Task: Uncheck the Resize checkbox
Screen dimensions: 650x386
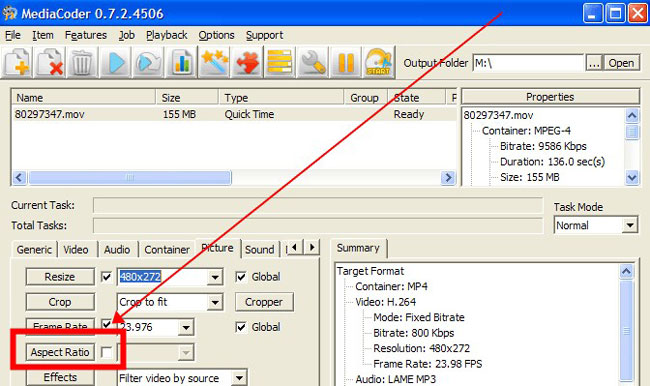Action: tap(107, 277)
